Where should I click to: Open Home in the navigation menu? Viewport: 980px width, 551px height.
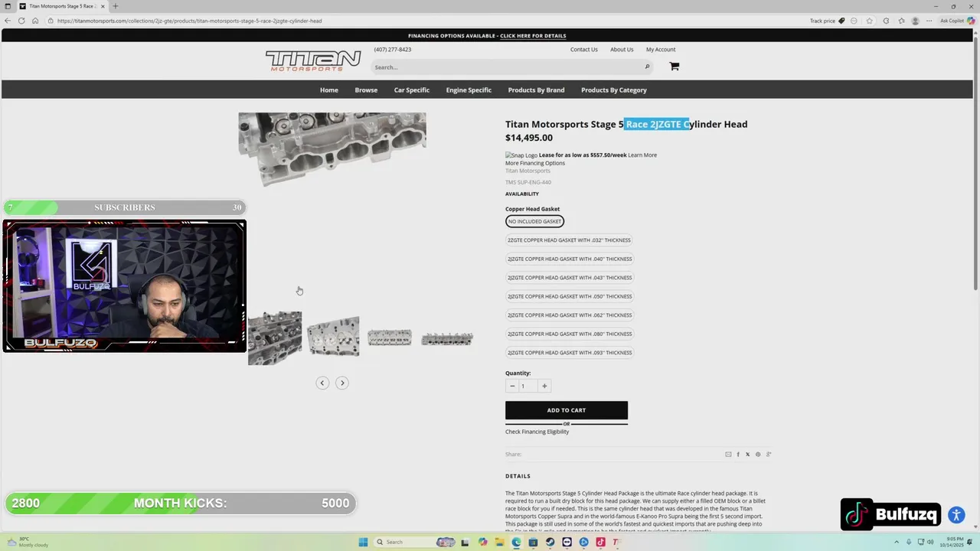[329, 90]
